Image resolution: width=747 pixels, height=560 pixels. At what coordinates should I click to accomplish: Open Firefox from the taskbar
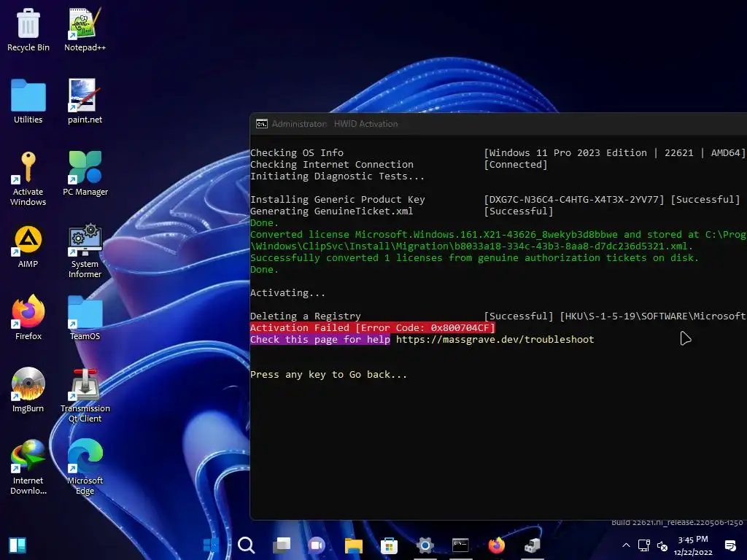tap(496, 545)
